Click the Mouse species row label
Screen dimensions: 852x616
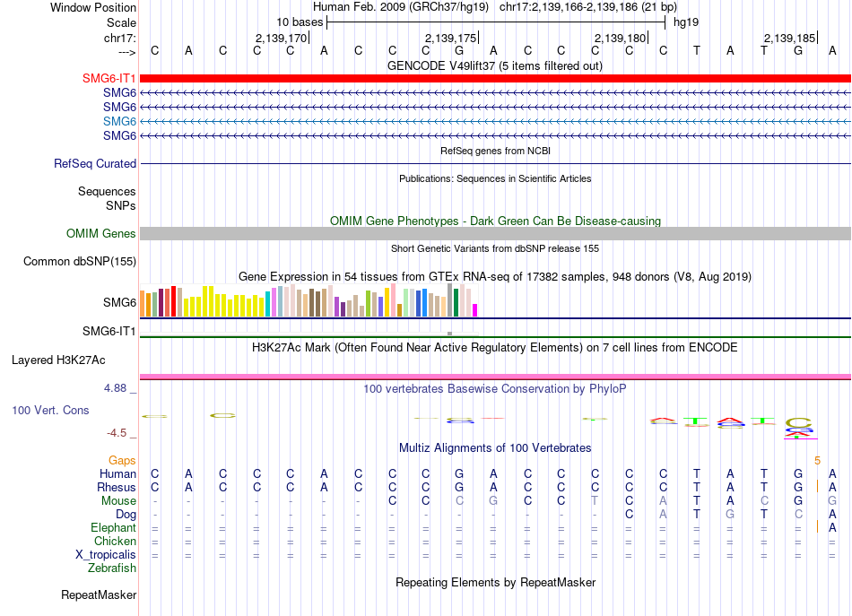(x=118, y=501)
